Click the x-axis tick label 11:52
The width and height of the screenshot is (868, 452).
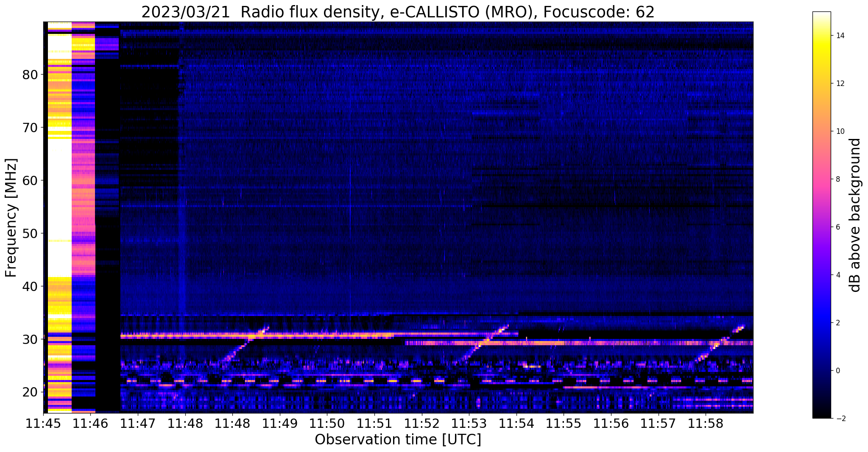click(421, 423)
